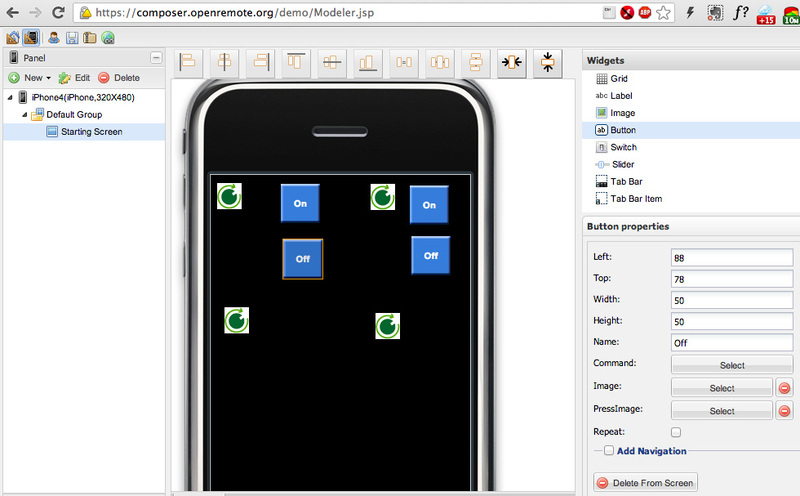Distribute widgets horizontally with spacing
800x496 pixels.
tap(439, 63)
